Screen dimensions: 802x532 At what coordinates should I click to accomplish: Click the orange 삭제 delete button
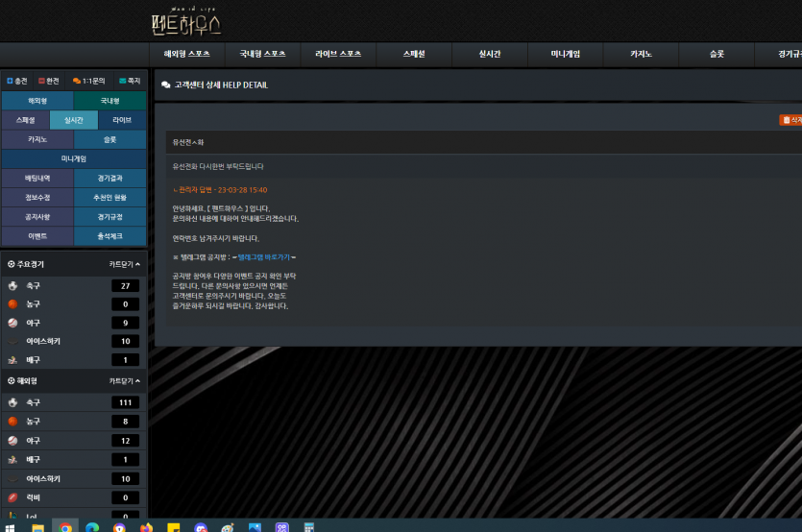(790, 120)
